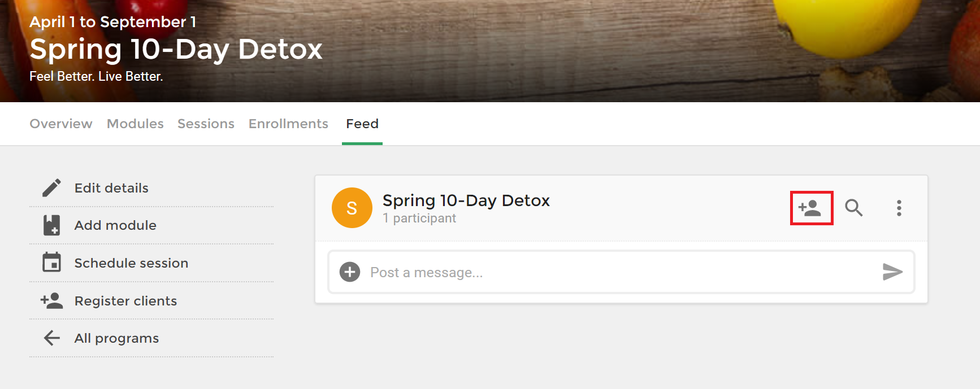Click the Register clients person-plus icon
The image size is (980, 389).
pyautogui.click(x=52, y=300)
